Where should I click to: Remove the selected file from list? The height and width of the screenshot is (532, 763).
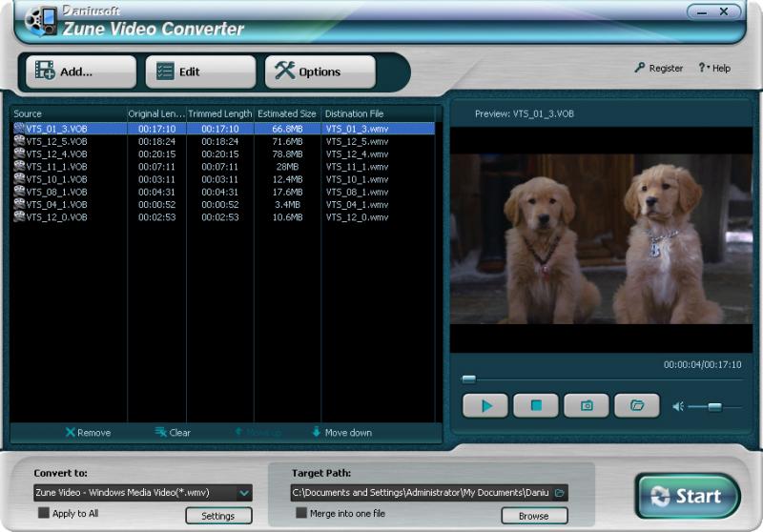88,433
